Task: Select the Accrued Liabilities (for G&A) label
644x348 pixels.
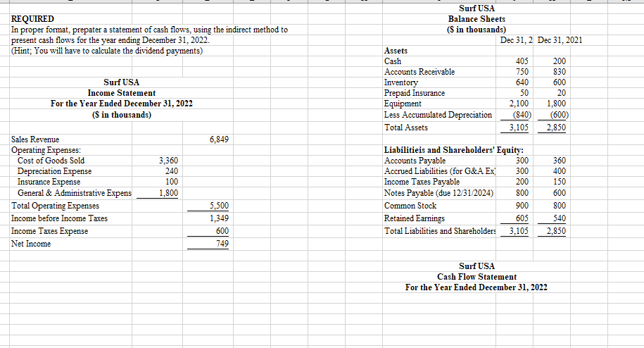Action: click(x=440, y=172)
